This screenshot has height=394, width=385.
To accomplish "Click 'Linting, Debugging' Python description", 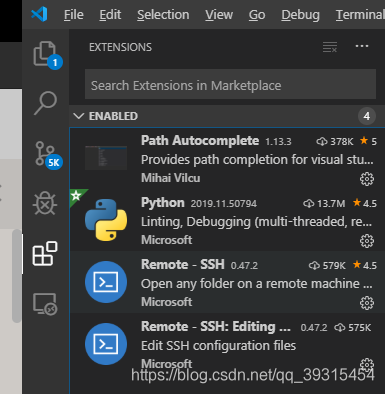I will [256, 222].
